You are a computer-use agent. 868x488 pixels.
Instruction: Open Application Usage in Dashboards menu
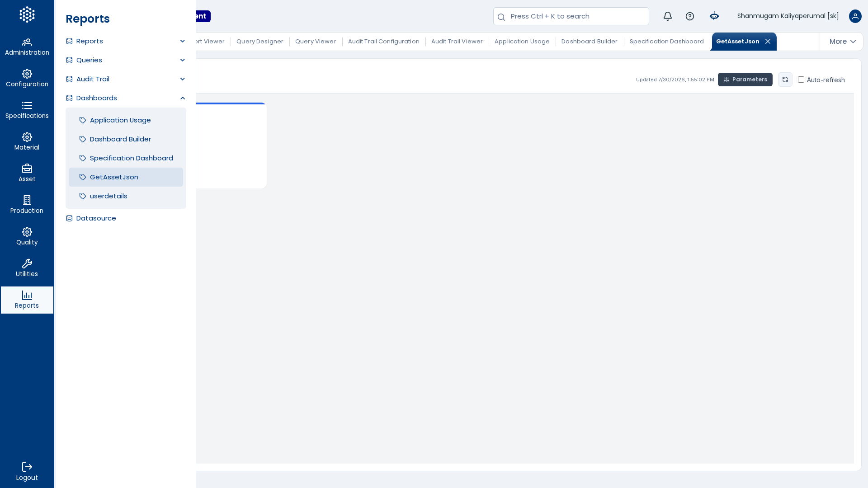click(126, 120)
